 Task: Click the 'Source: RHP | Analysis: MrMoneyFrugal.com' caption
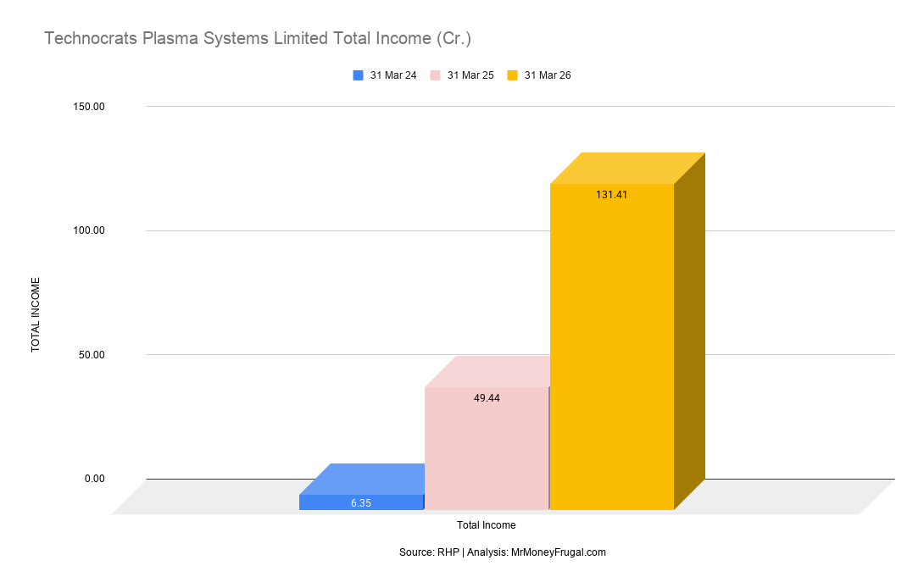[x=502, y=552]
